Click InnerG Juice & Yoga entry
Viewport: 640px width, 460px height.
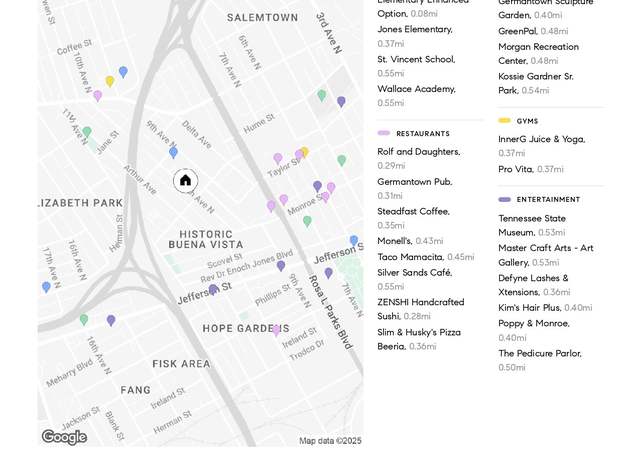pyautogui.click(x=542, y=146)
